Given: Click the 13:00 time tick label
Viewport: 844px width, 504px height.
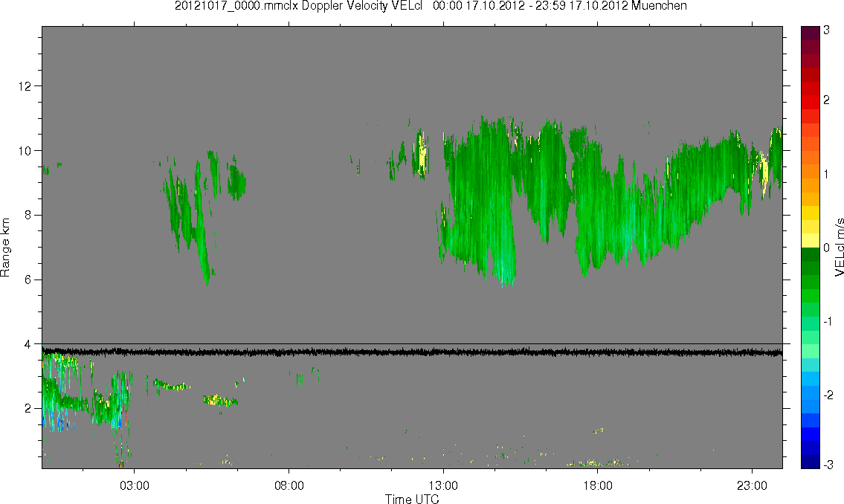Looking at the screenshot, I should click(443, 486).
